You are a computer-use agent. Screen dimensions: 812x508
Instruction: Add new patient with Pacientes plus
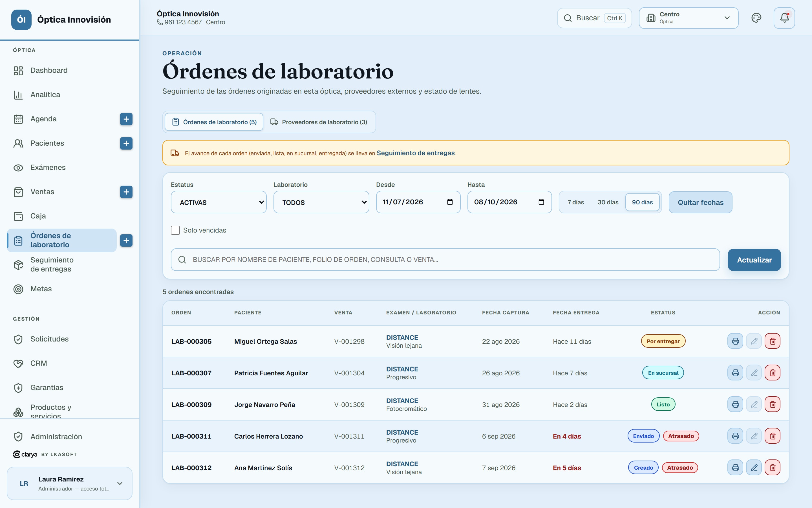point(126,143)
